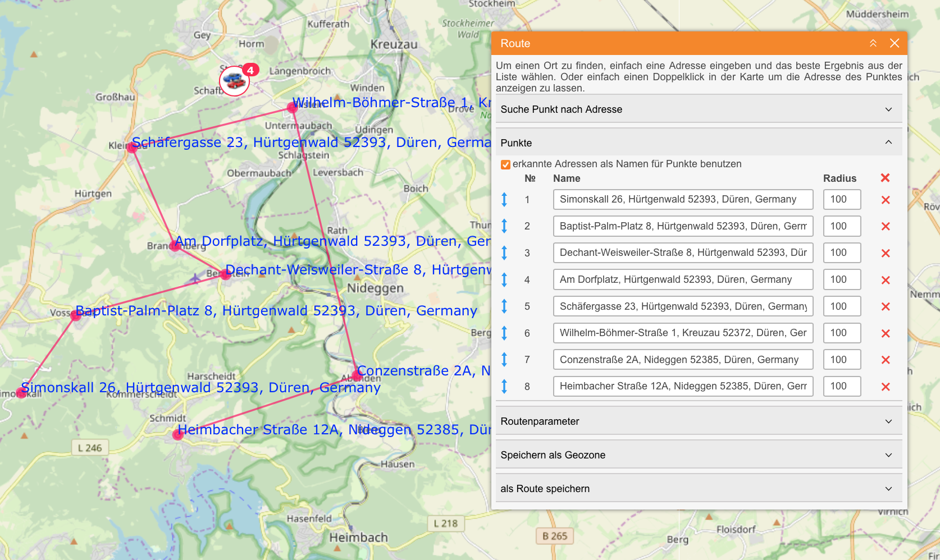Click reorder arrow for point 3
940x560 pixels.
pyautogui.click(x=504, y=253)
